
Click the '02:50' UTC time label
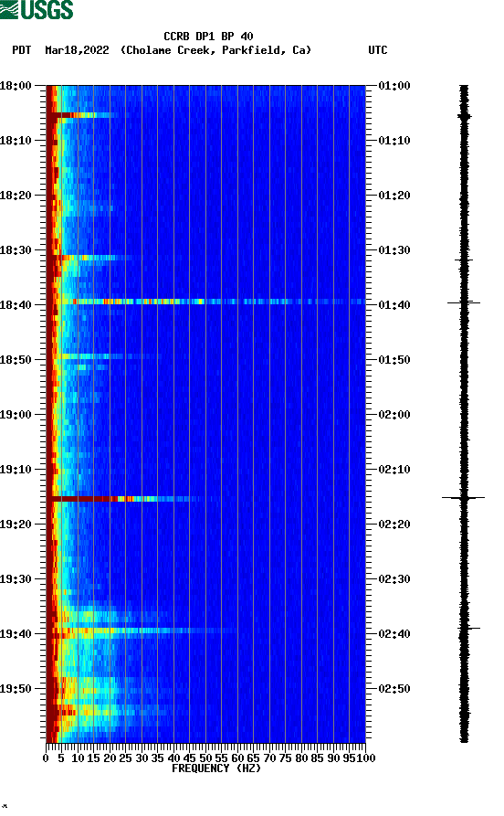[394, 688]
